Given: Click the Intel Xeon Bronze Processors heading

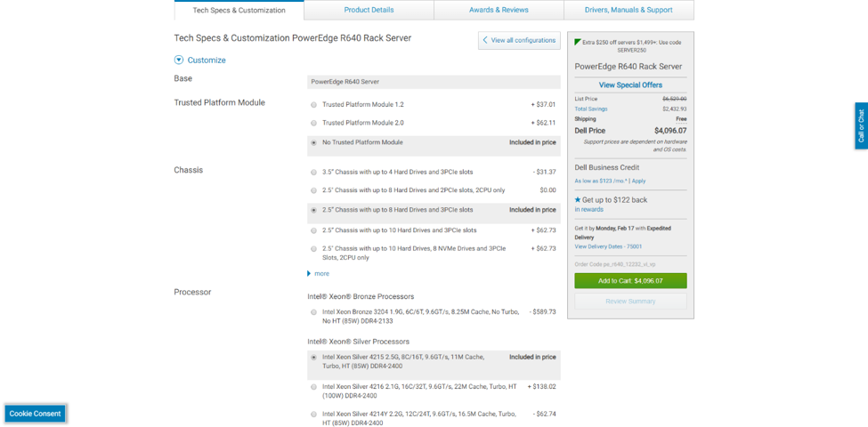Looking at the screenshot, I should click(x=361, y=296).
